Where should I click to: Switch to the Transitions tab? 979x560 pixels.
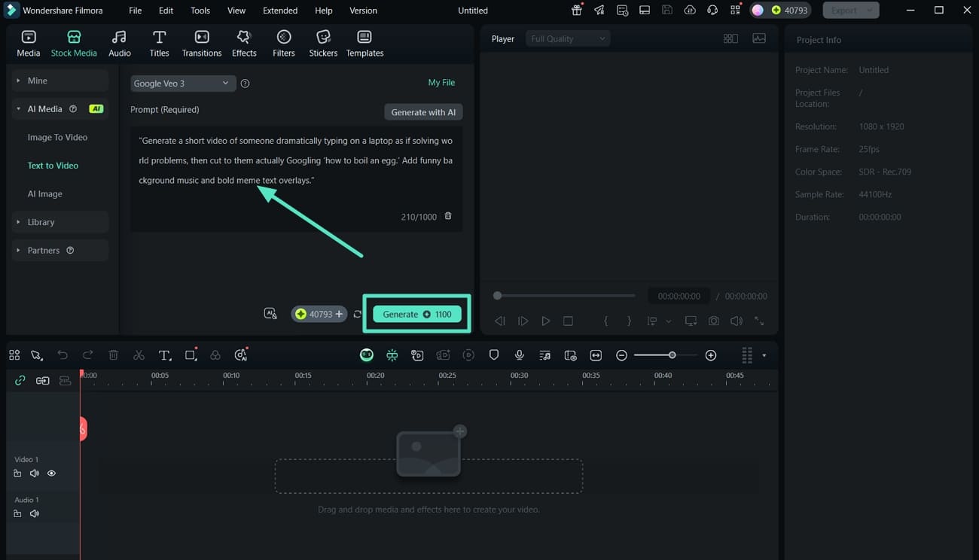tap(202, 44)
